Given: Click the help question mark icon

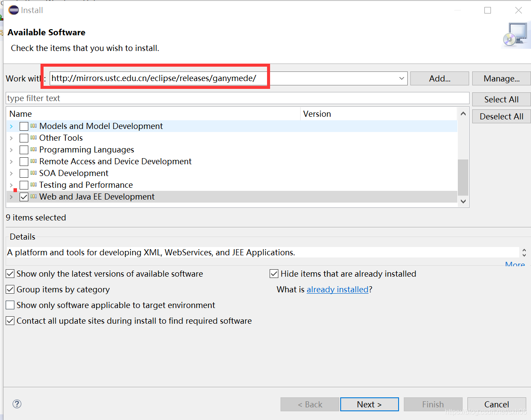Looking at the screenshot, I should (x=17, y=404).
